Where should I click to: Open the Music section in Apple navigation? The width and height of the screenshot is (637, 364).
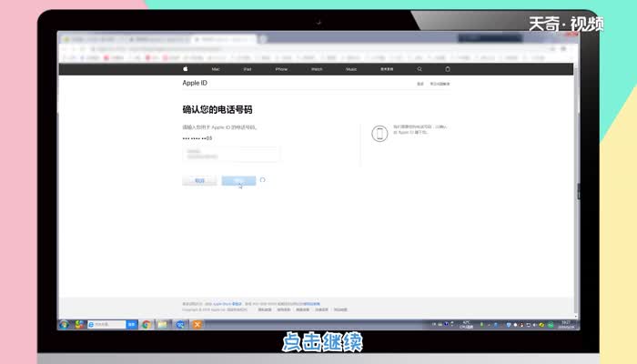pos(351,69)
